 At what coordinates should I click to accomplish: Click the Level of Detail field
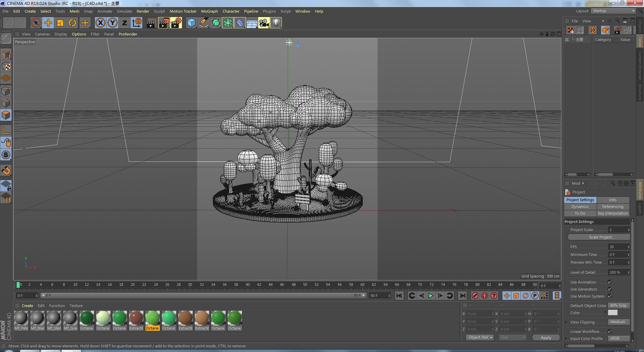pos(619,272)
